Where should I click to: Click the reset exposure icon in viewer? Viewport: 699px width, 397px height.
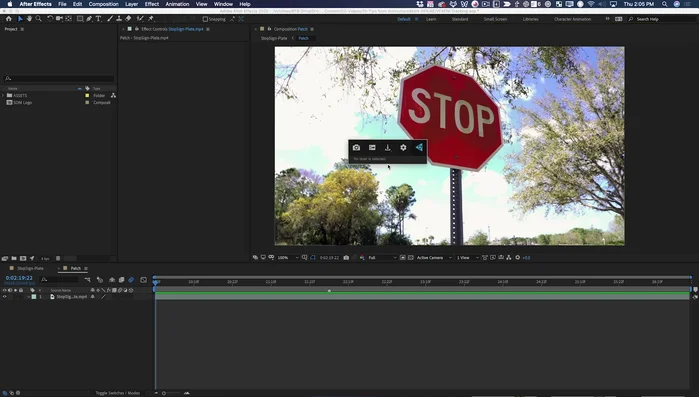coord(518,258)
